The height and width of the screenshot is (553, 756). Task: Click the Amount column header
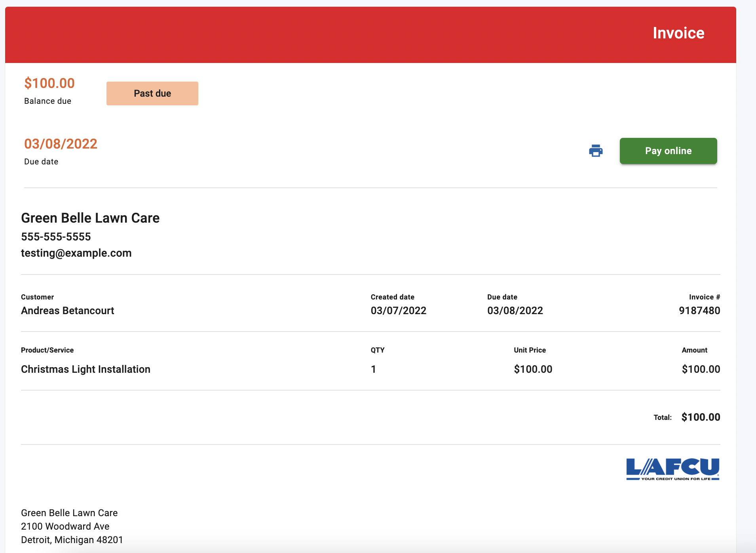694,350
